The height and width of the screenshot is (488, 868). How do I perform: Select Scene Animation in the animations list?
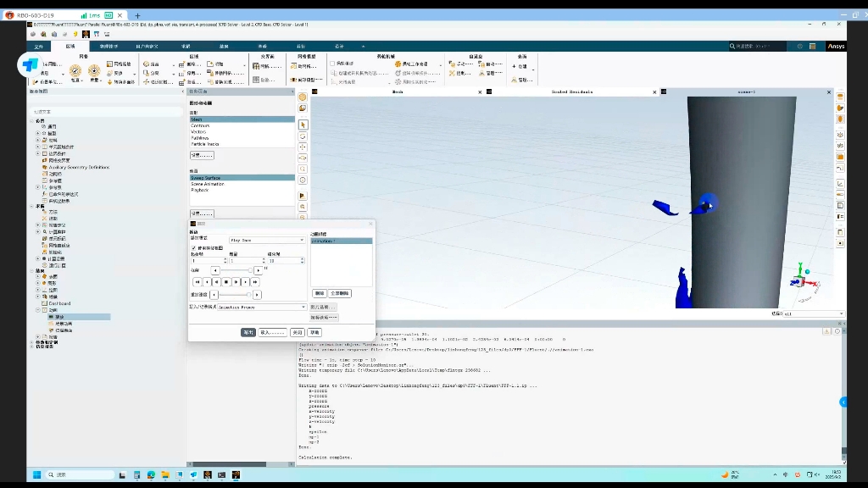208,184
